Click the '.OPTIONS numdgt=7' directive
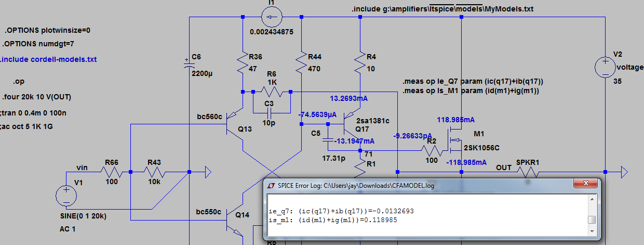644x245 pixels. [38, 44]
